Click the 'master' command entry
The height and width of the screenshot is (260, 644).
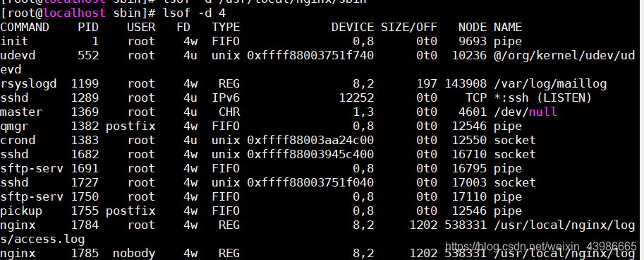pyautogui.click(x=21, y=112)
